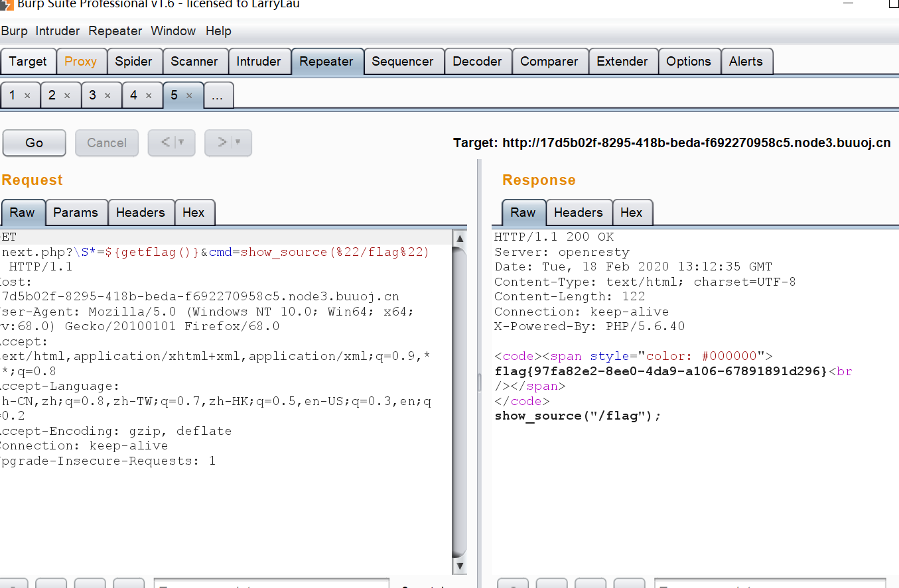Click the Accept-Language header in request
This screenshot has height=588, width=899.
(x=60, y=386)
